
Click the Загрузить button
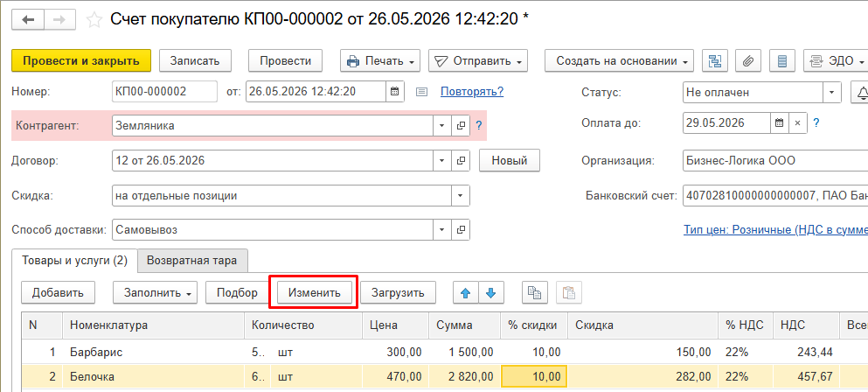[x=398, y=293]
